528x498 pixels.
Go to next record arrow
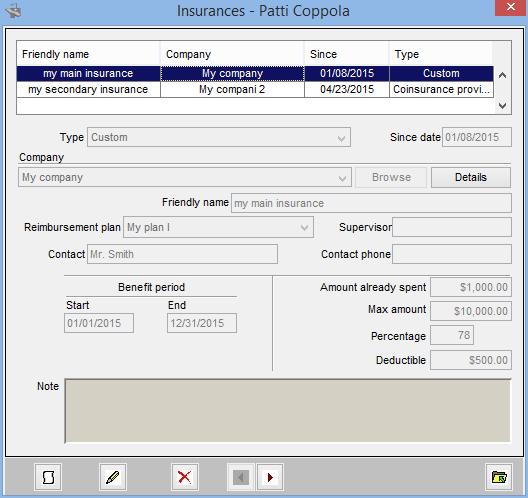click(270, 477)
